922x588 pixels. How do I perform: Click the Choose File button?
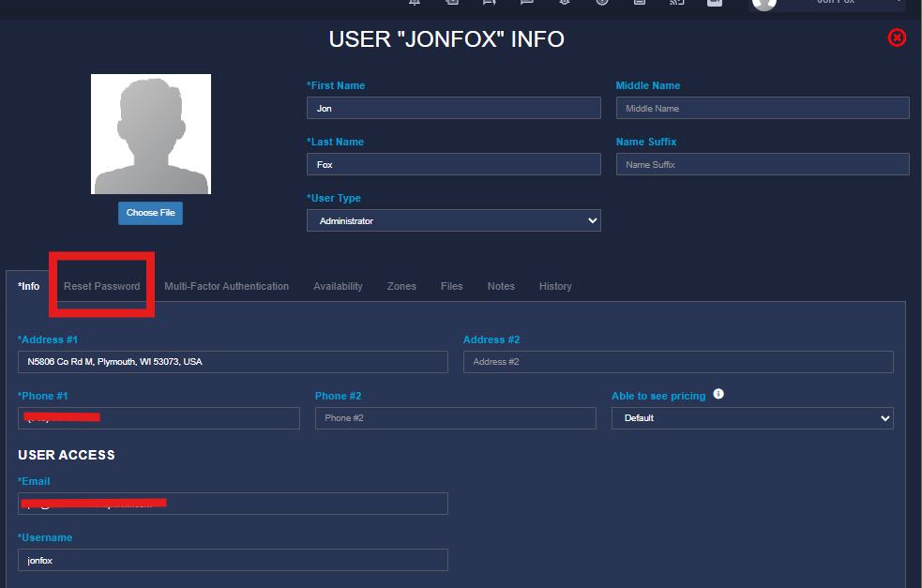tap(150, 213)
